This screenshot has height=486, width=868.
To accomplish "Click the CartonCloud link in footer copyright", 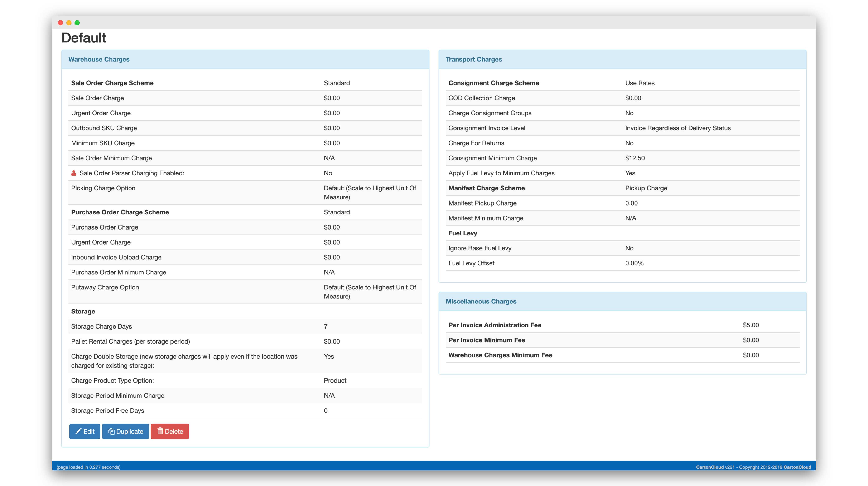I will pyautogui.click(x=797, y=467).
